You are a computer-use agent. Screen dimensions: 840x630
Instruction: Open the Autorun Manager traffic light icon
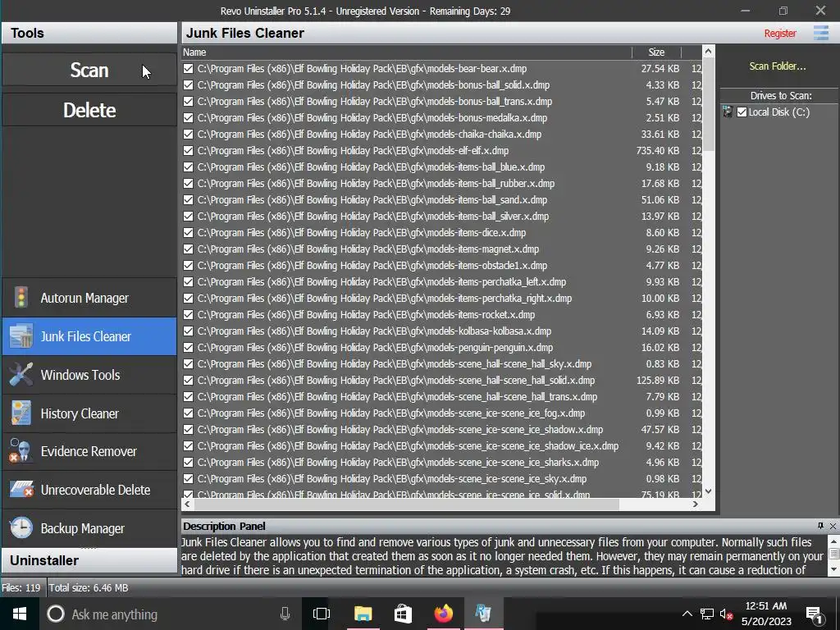(x=21, y=297)
